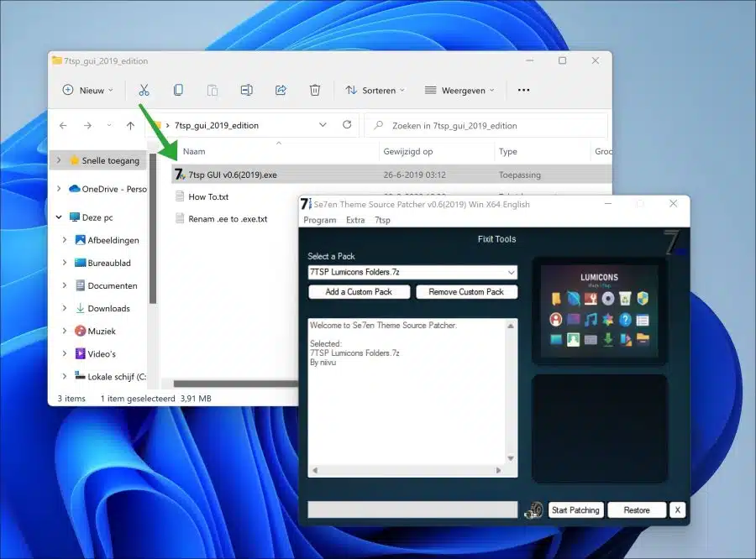Click the patcher log text area

[x=408, y=392]
